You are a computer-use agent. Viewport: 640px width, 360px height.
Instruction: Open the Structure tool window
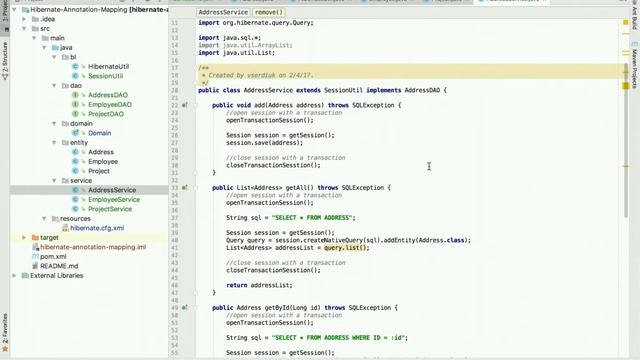pos(5,60)
